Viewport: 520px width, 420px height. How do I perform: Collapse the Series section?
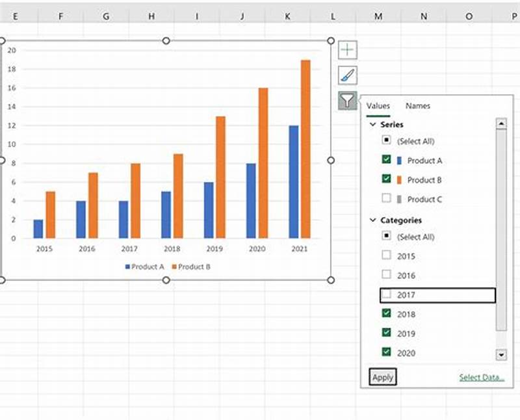tap(372, 124)
